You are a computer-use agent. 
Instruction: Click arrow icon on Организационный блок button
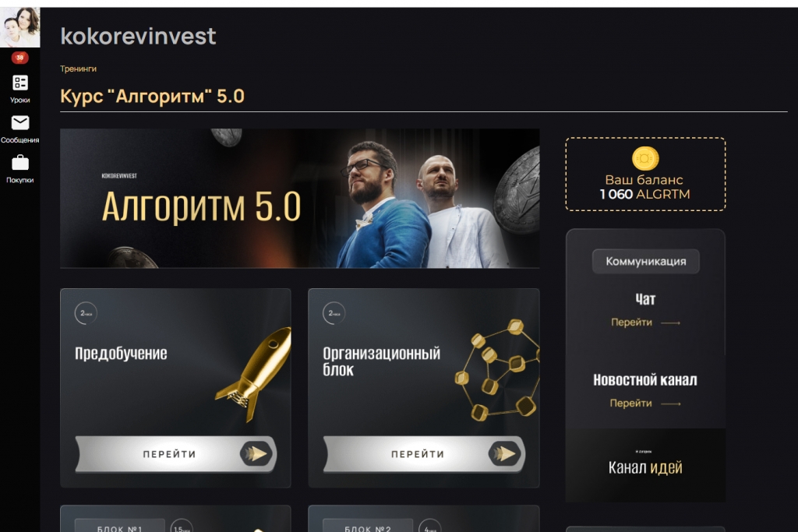pos(505,453)
